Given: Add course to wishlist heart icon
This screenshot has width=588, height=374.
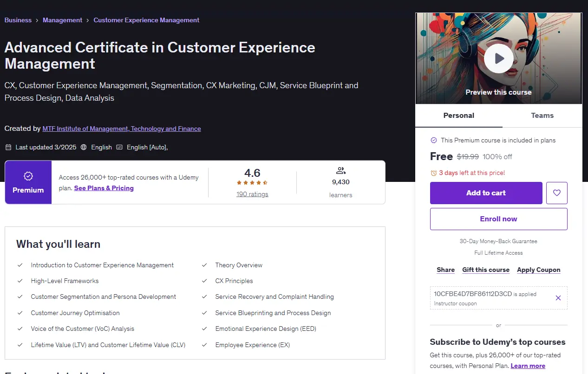Looking at the screenshot, I should pyautogui.click(x=557, y=193).
